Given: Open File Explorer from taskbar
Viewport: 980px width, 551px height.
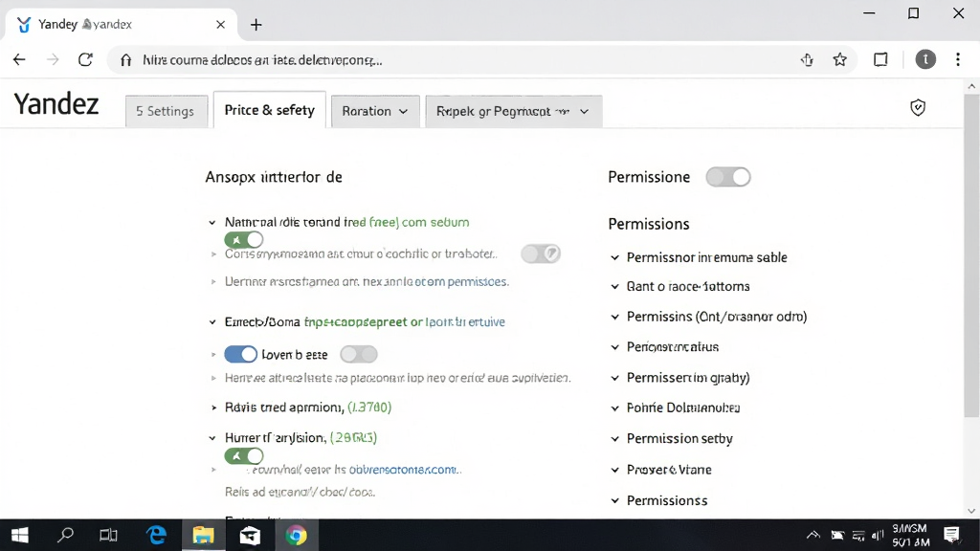Looking at the screenshot, I should 203,535.
